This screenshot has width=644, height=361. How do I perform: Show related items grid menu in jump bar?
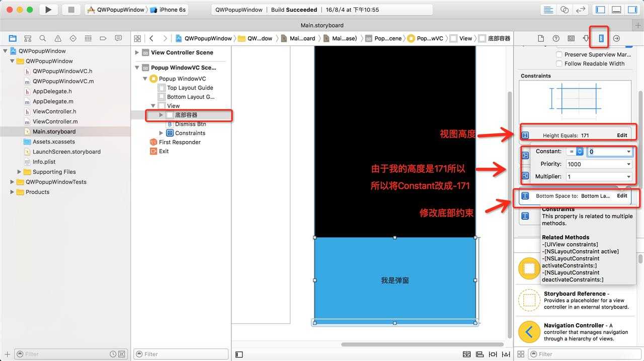point(138,38)
